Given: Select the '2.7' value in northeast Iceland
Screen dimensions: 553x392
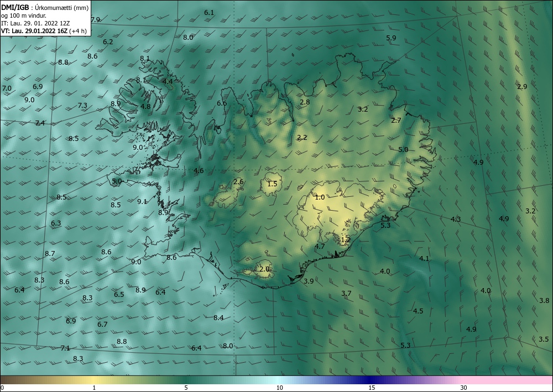Looking at the screenshot, I should point(396,120).
